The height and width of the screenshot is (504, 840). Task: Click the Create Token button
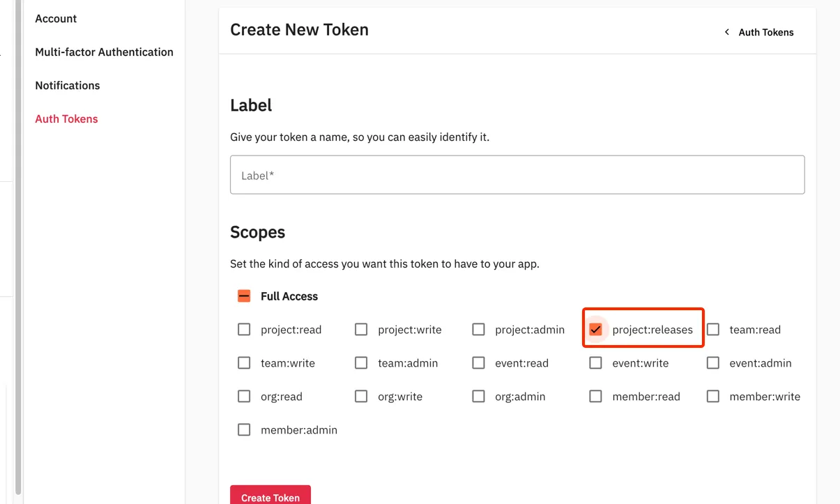click(270, 496)
